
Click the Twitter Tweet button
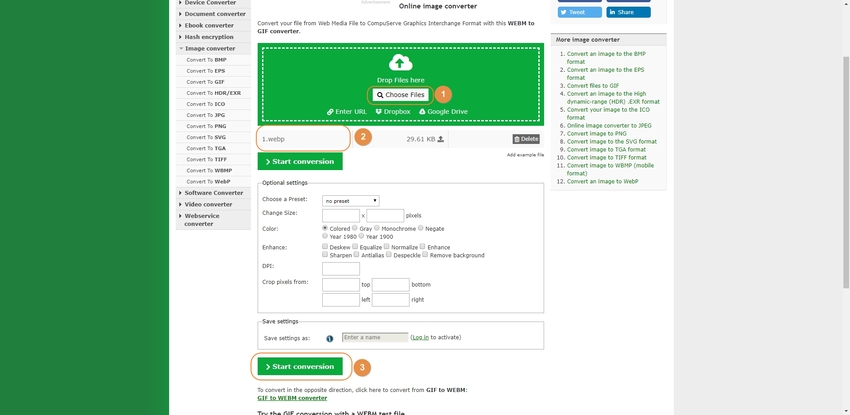pos(579,12)
